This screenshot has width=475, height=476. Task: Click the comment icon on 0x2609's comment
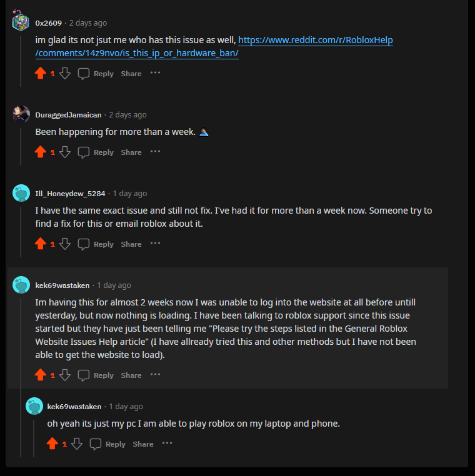[x=84, y=74]
